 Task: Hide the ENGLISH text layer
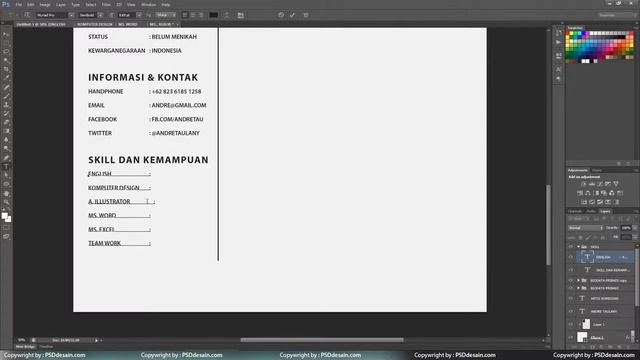(571, 257)
